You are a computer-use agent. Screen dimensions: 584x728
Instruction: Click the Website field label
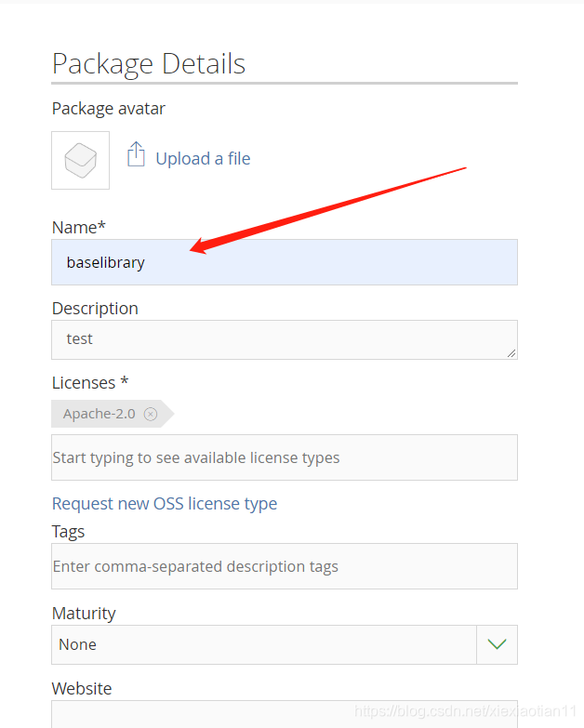[82, 689]
